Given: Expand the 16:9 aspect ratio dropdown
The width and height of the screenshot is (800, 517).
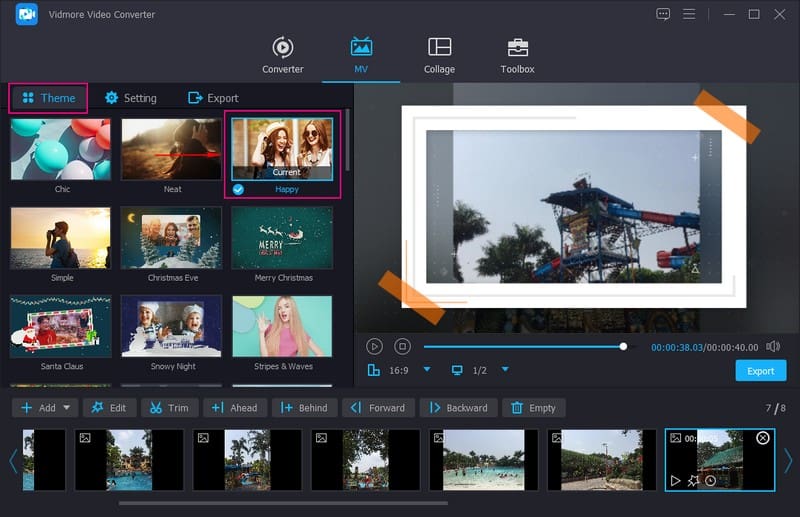Looking at the screenshot, I should coord(427,370).
